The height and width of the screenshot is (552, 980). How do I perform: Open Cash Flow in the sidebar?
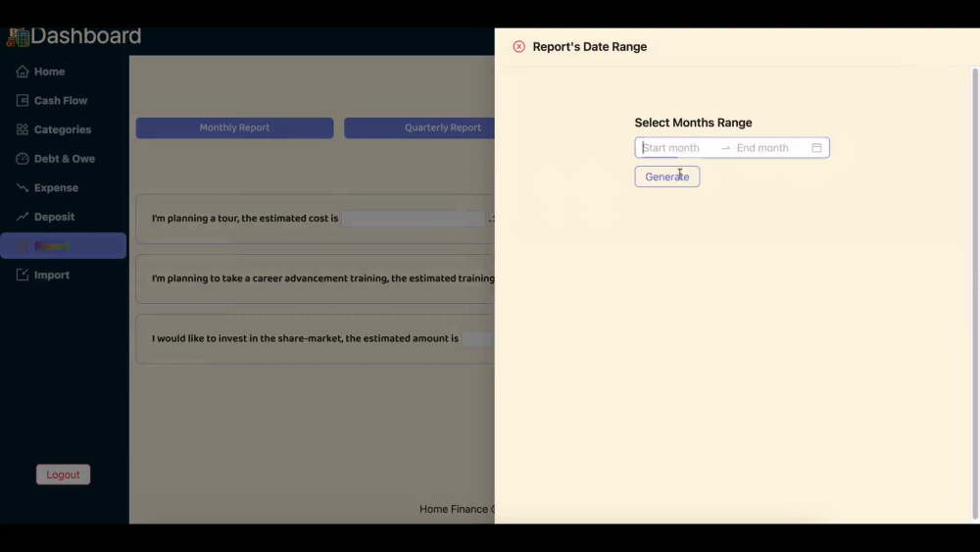click(x=64, y=101)
